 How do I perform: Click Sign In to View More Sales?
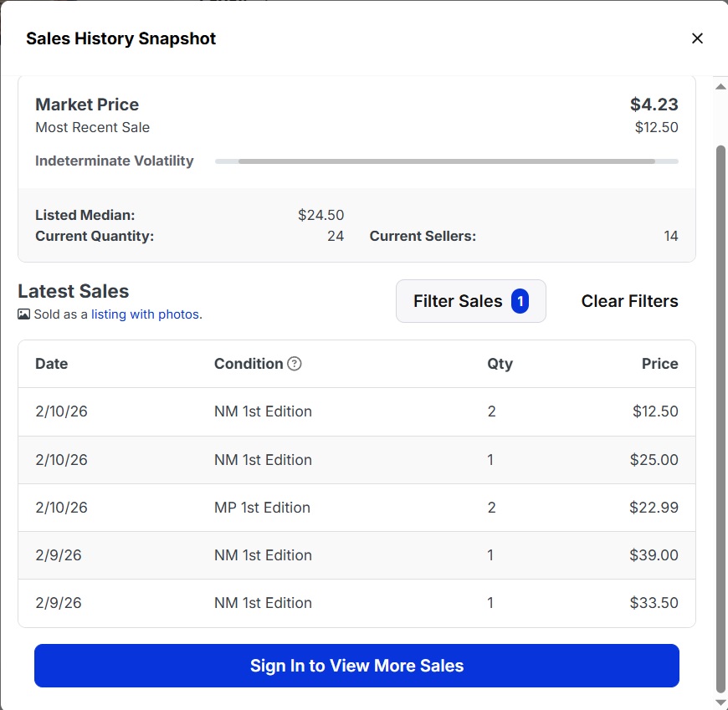click(x=356, y=666)
